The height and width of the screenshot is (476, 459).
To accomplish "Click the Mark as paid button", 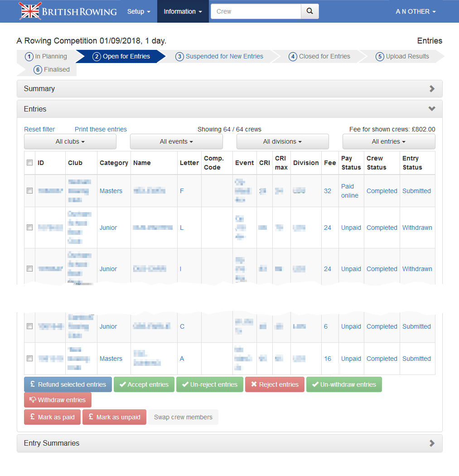I will 52,417.
